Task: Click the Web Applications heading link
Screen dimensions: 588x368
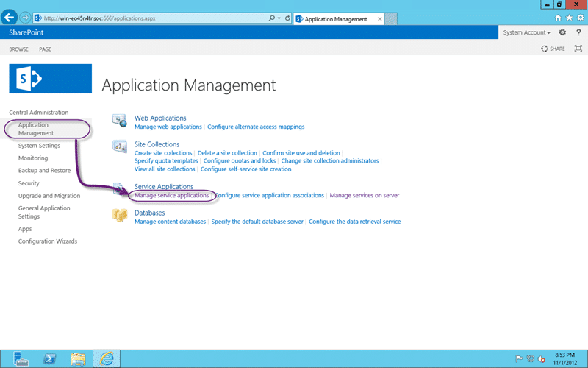Action: pos(160,118)
